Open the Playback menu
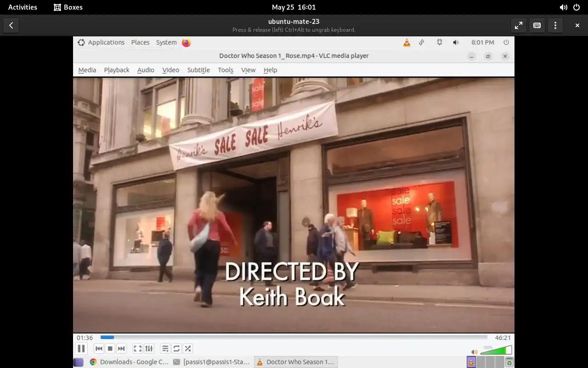This screenshot has width=588, height=368. coord(117,70)
